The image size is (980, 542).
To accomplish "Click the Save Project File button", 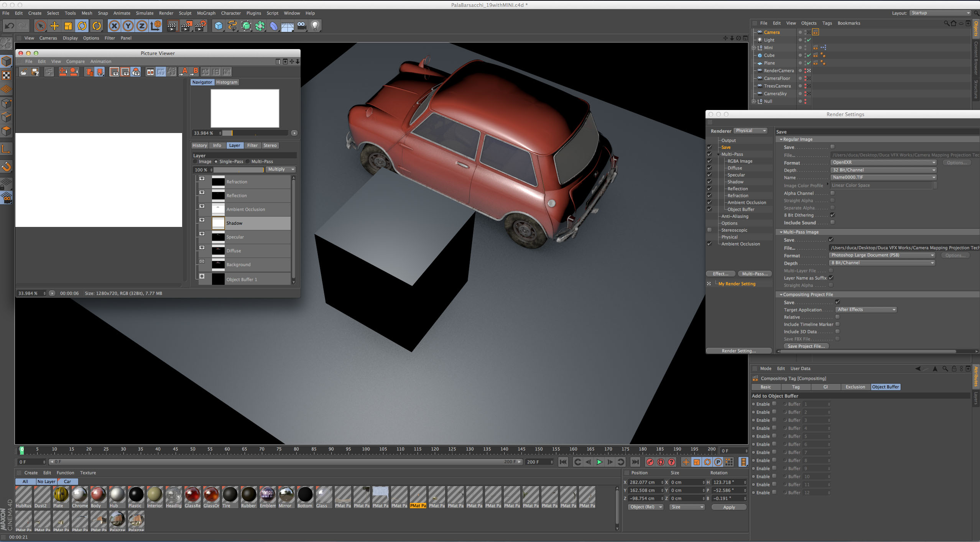I will point(806,346).
